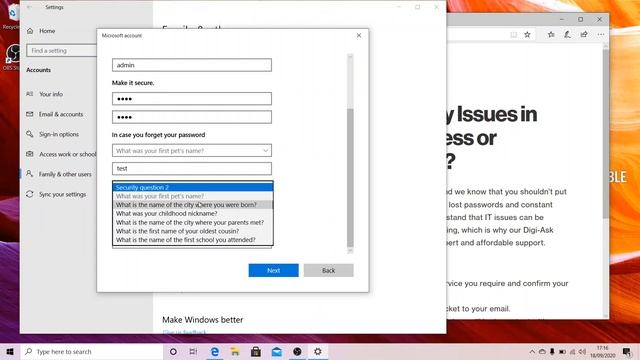The image size is (640, 360).
Task: Open Microsoft Store from taskbar
Action: [256, 351]
